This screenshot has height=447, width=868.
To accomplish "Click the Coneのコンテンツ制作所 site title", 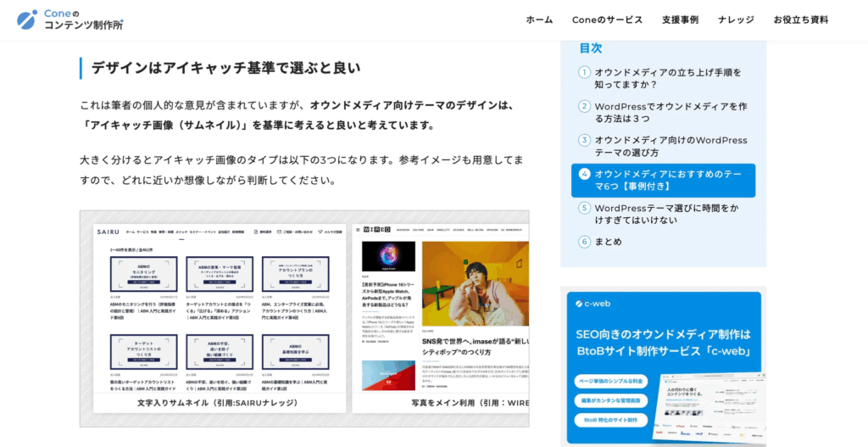I will (x=83, y=20).
